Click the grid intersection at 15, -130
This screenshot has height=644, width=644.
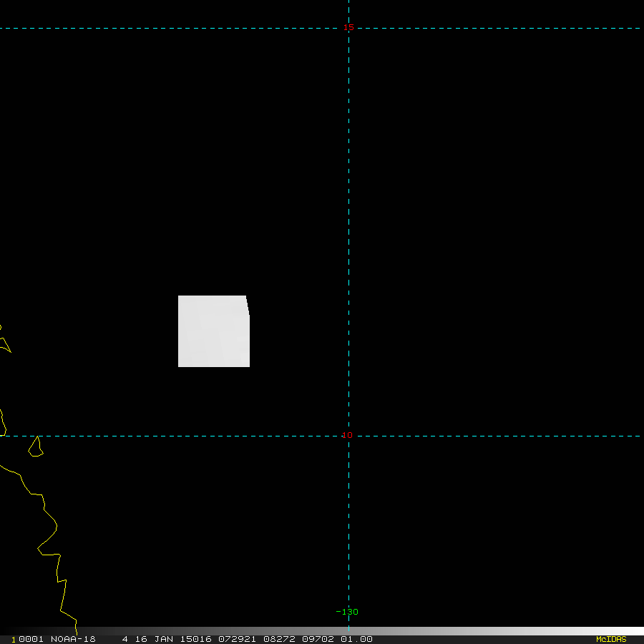tap(348, 29)
